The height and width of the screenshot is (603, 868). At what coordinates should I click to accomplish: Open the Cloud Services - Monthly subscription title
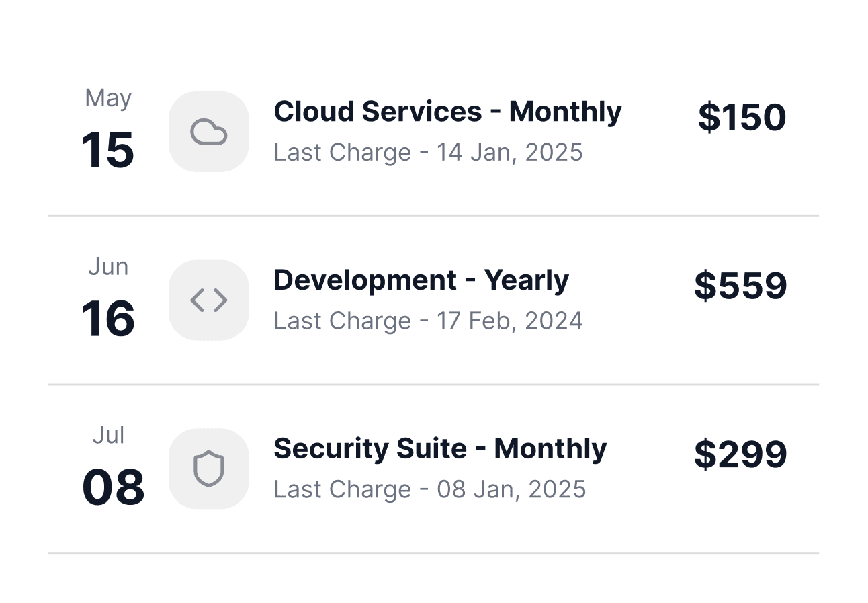click(x=447, y=112)
